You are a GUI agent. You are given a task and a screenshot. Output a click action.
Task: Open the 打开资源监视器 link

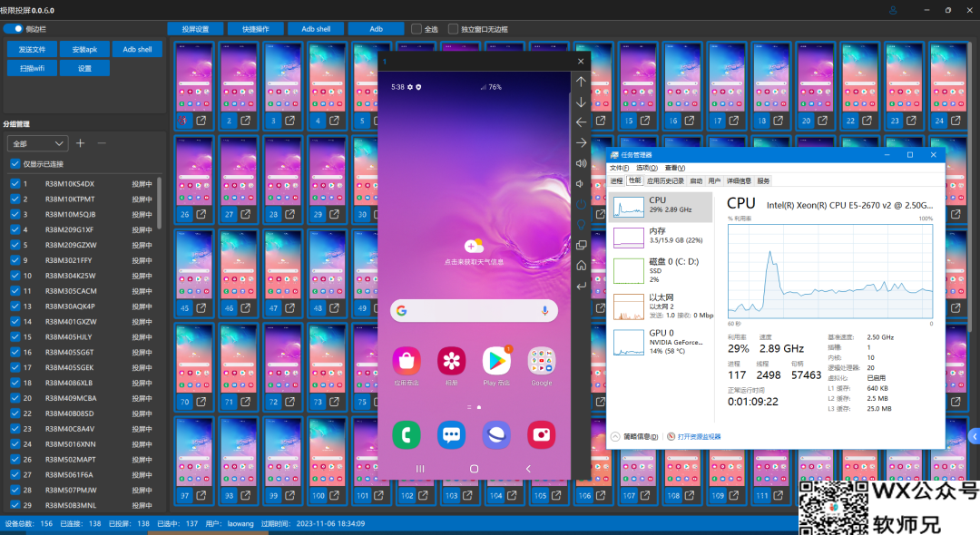click(x=699, y=436)
